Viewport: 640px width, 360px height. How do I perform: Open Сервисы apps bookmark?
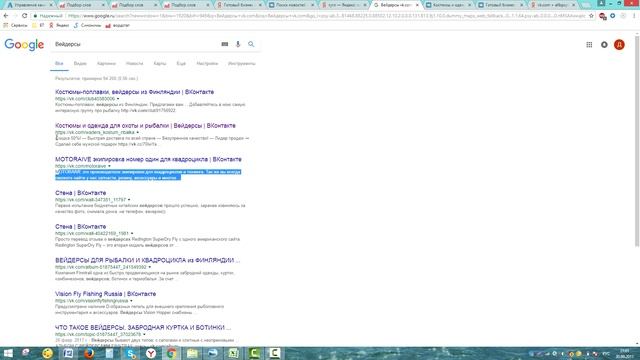tap(16, 25)
